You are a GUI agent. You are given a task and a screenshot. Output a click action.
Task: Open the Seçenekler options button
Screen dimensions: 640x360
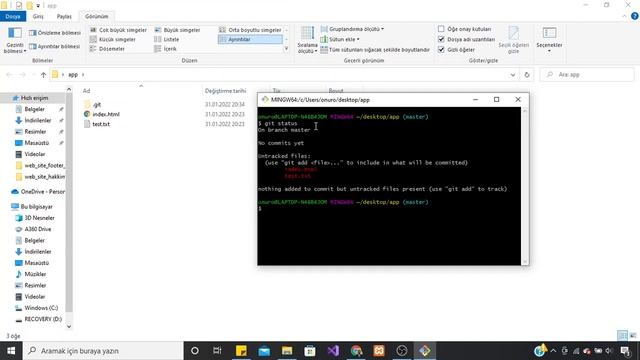(549, 40)
